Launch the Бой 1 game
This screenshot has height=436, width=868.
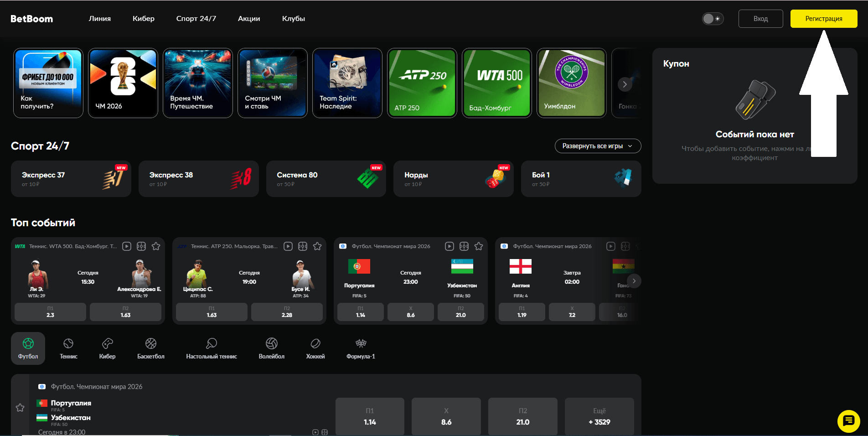581,179
